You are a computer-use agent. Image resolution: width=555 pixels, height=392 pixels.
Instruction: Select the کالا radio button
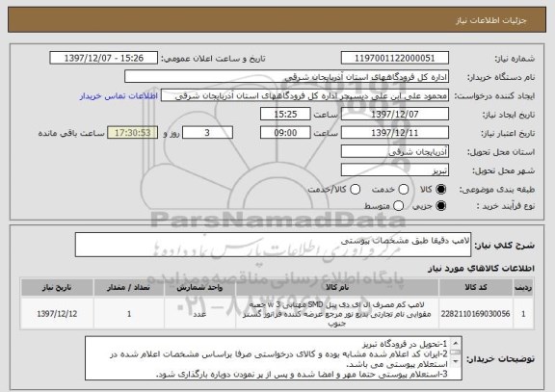[x=441, y=190]
